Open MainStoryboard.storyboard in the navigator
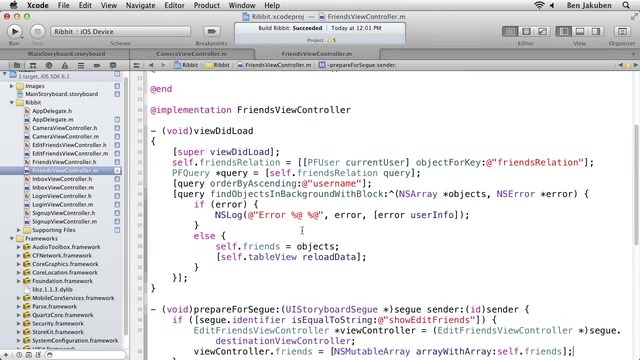 point(61,94)
